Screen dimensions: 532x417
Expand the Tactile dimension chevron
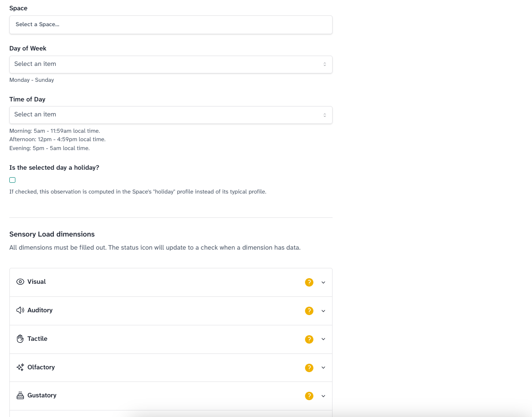point(323,339)
